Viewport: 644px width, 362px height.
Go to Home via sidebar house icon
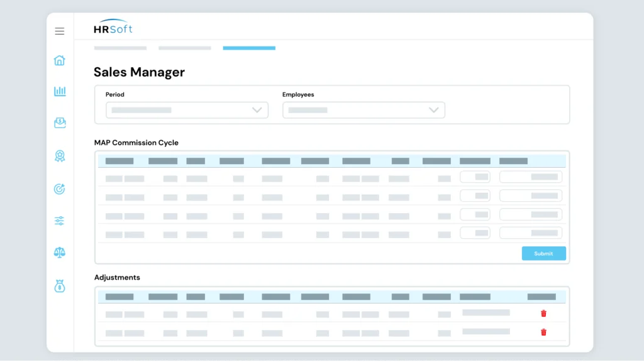point(60,60)
